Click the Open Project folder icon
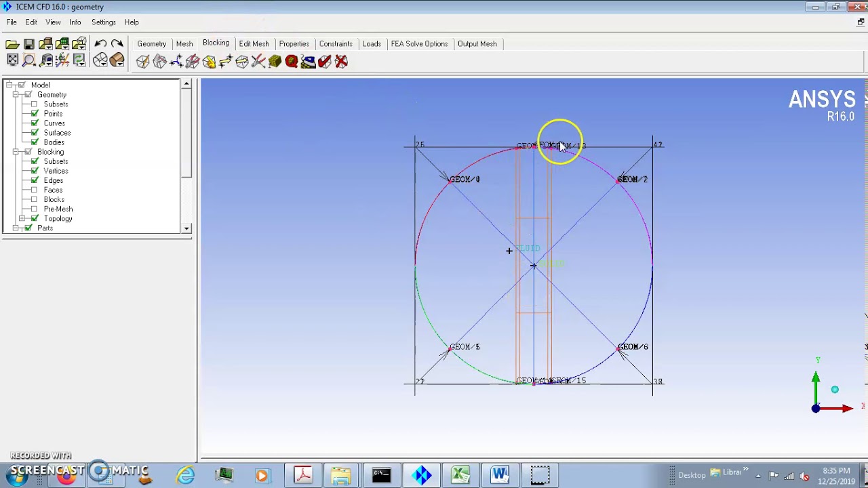The image size is (868, 488). [12, 44]
